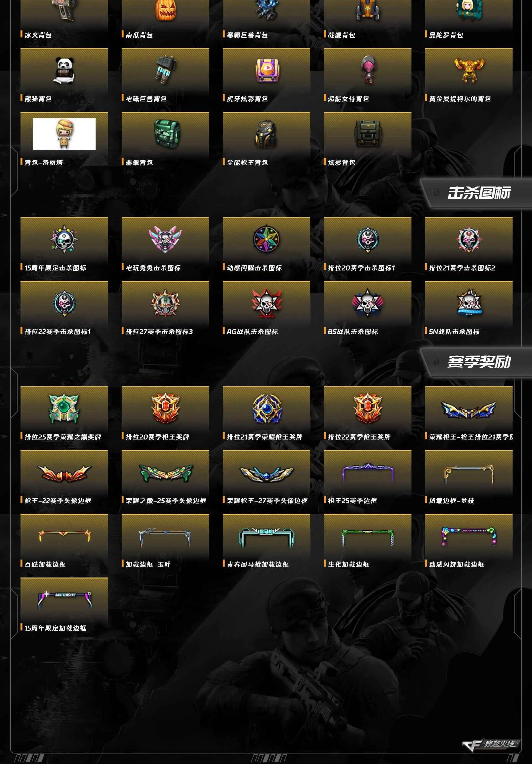This screenshot has width=532, height=764.
Task: Open the 赛季奖励 section header
Action: tap(479, 362)
